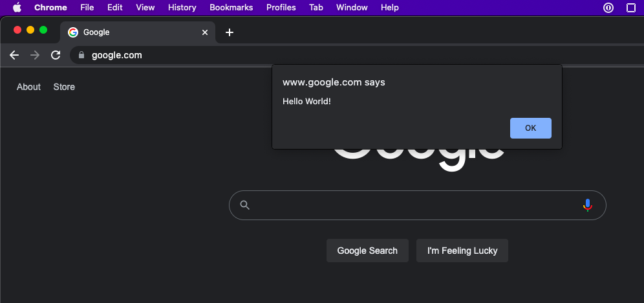Image resolution: width=644 pixels, height=303 pixels.
Task: Click the forward navigation arrow
Action: (x=35, y=55)
